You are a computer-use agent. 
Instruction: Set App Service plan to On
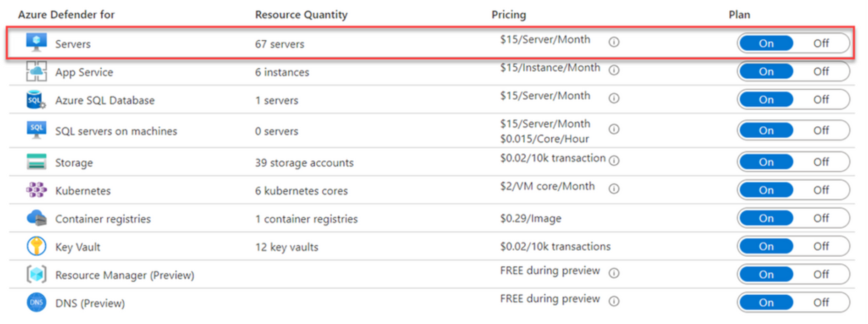[x=766, y=71]
